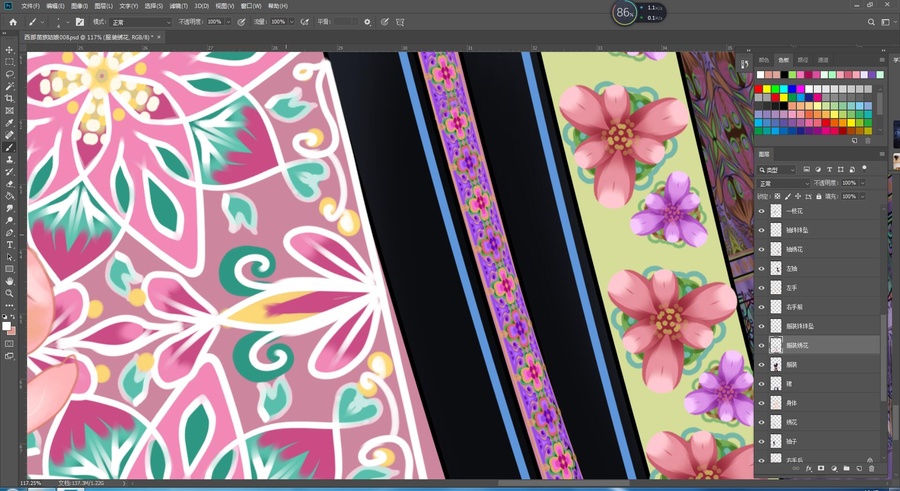
Task: Open the 滤镜(T) menu
Action: click(x=178, y=6)
